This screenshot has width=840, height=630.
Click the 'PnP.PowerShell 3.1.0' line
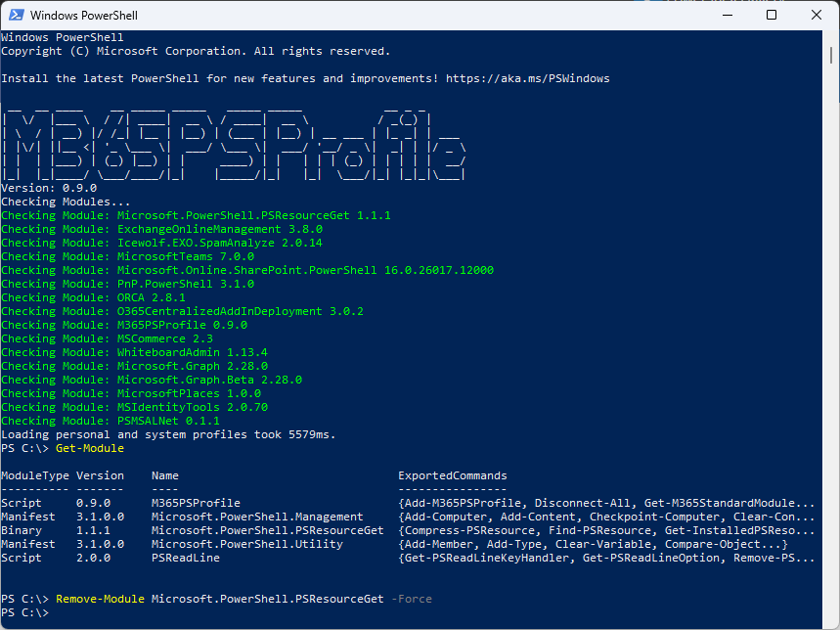tap(127, 284)
